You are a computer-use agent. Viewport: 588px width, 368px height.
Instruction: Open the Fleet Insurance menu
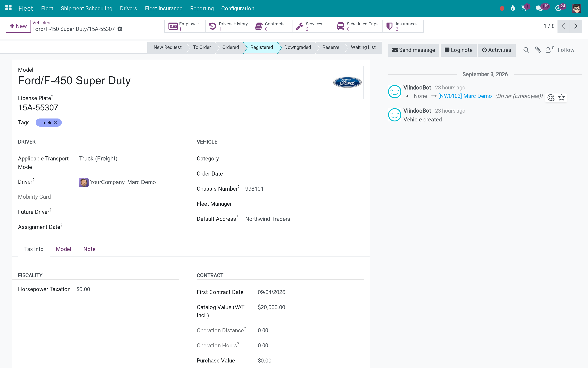(x=164, y=8)
